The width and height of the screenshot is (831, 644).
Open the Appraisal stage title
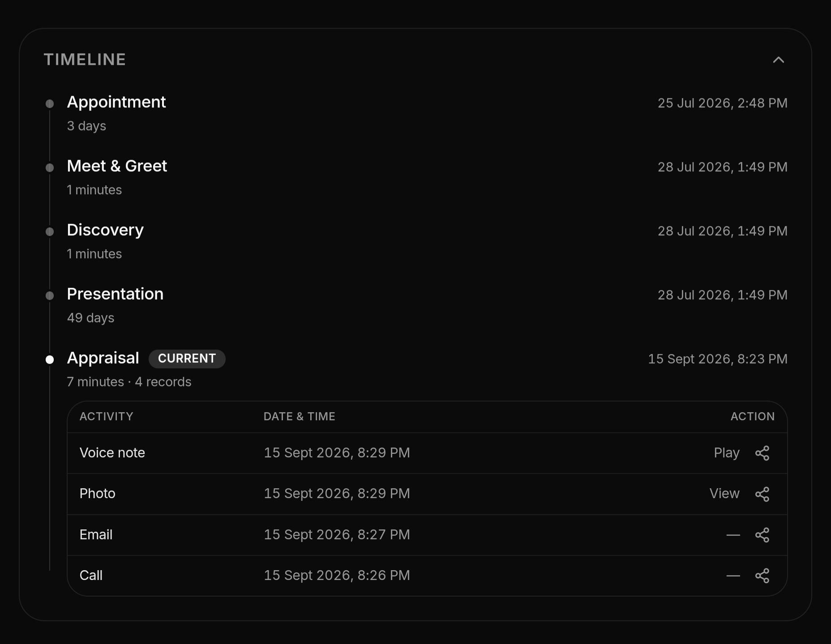click(x=103, y=358)
